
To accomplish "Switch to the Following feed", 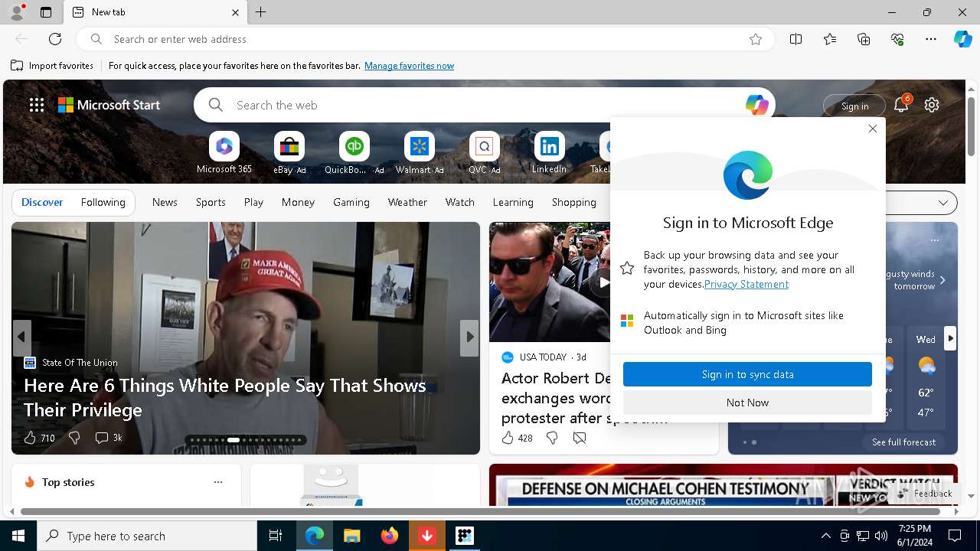I will tap(103, 202).
